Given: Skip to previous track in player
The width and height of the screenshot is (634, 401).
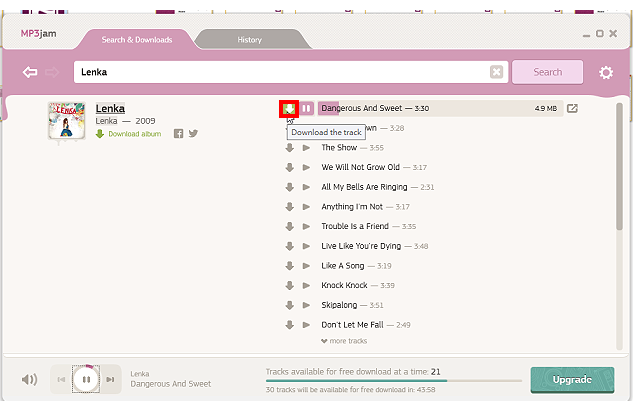Looking at the screenshot, I should coord(61,380).
